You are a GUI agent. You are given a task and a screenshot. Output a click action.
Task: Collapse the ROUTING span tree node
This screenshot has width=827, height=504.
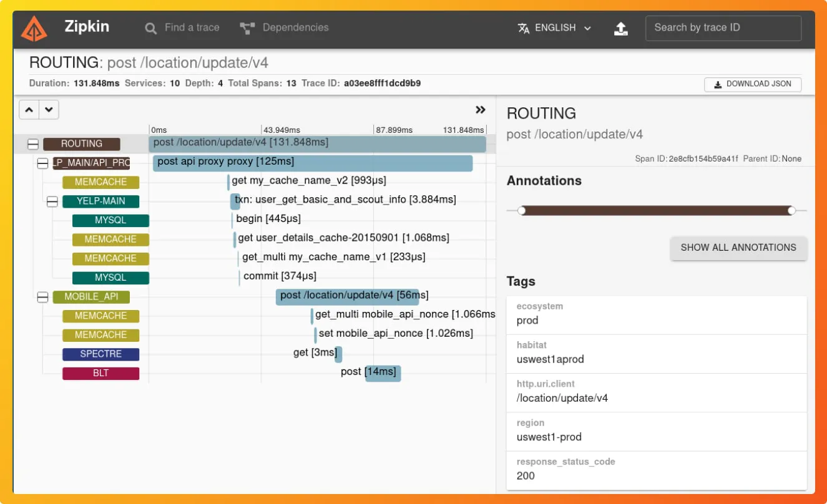coord(33,144)
